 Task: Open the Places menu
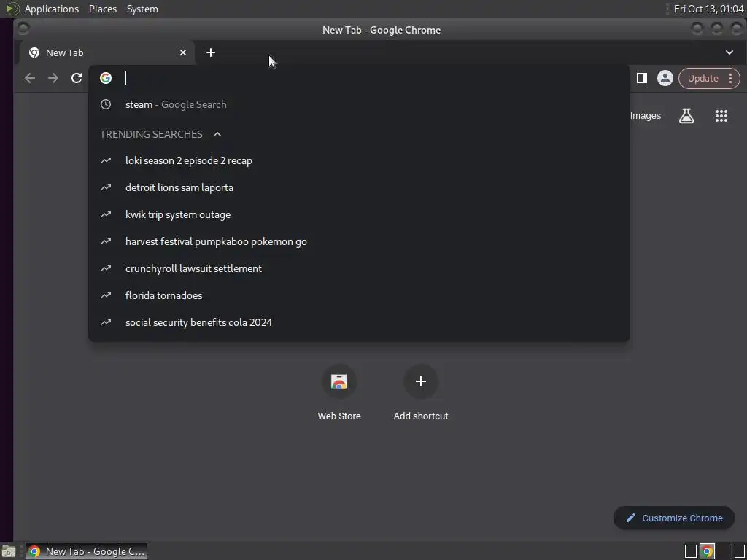(x=102, y=9)
